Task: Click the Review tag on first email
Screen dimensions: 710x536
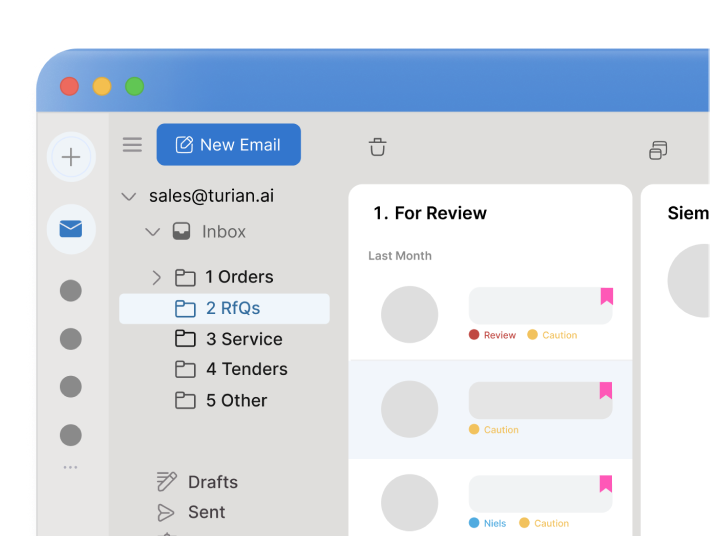Action: tap(492, 335)
